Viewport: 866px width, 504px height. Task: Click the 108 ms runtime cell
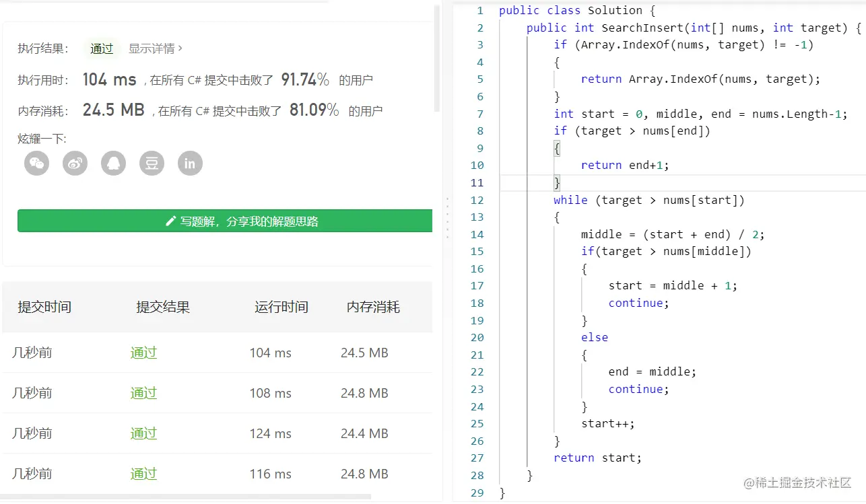(x=270, y=393)
